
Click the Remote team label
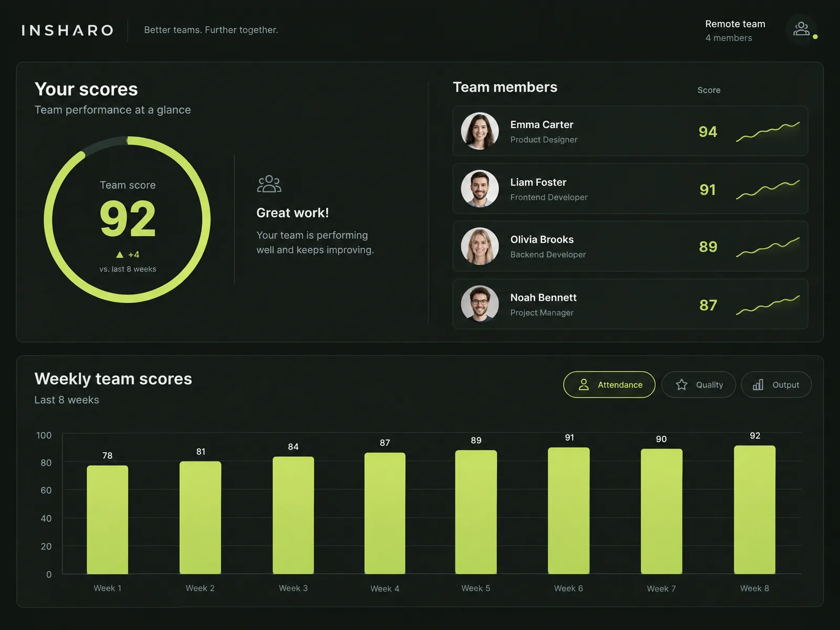coord(735,24)
